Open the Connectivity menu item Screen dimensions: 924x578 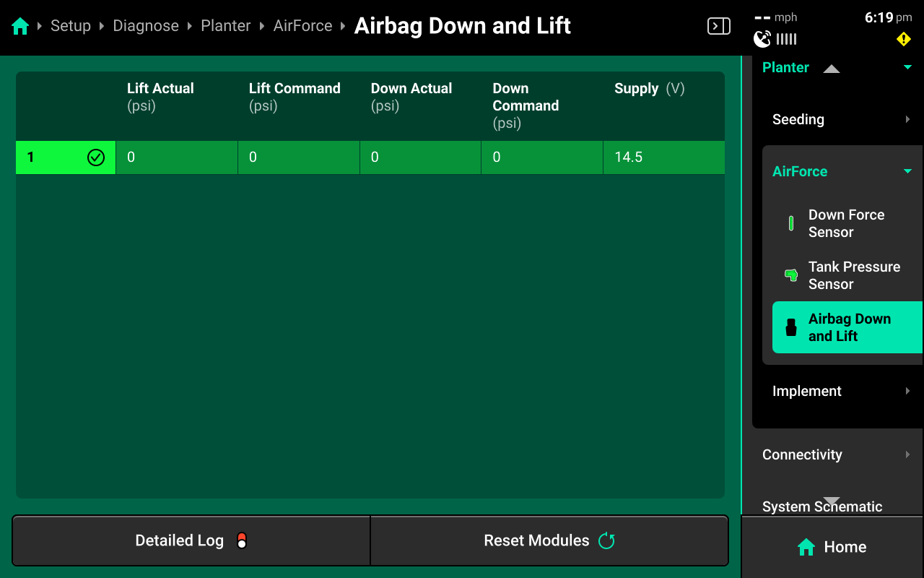tap(802, 454)
